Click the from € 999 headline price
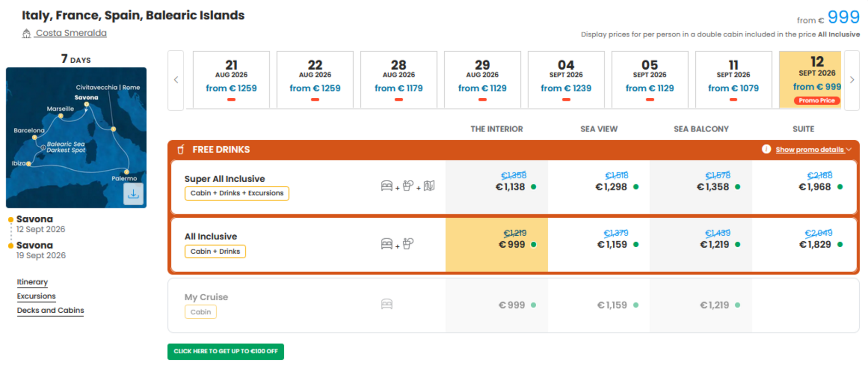 (x=828, y=18)
